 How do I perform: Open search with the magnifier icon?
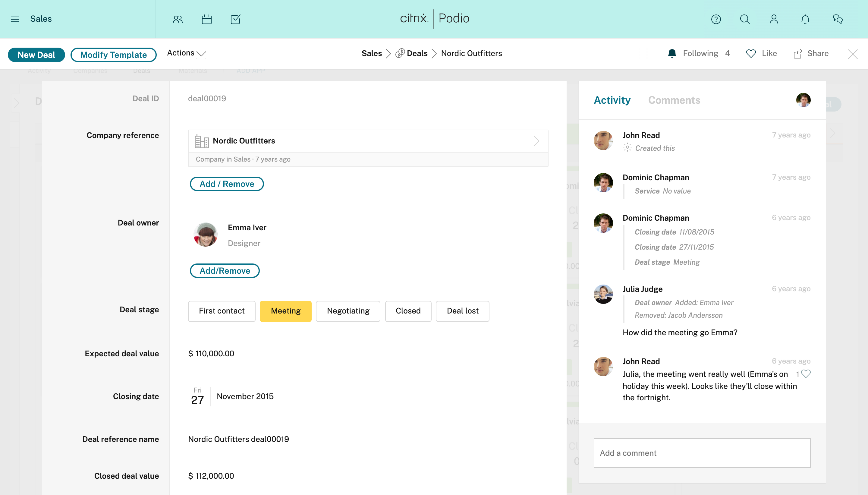[x=745, y=19]
